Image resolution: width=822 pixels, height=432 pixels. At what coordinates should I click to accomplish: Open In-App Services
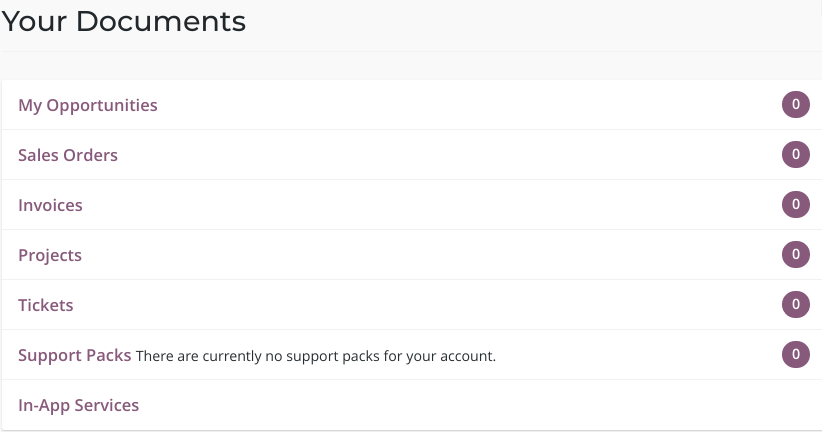[x=79, y=405]
